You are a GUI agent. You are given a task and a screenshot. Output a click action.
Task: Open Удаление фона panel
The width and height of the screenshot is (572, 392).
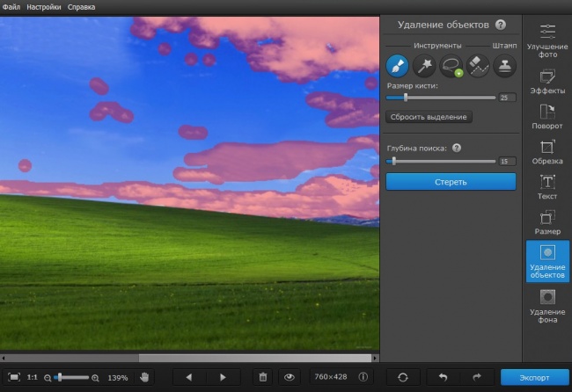point(547,306)
